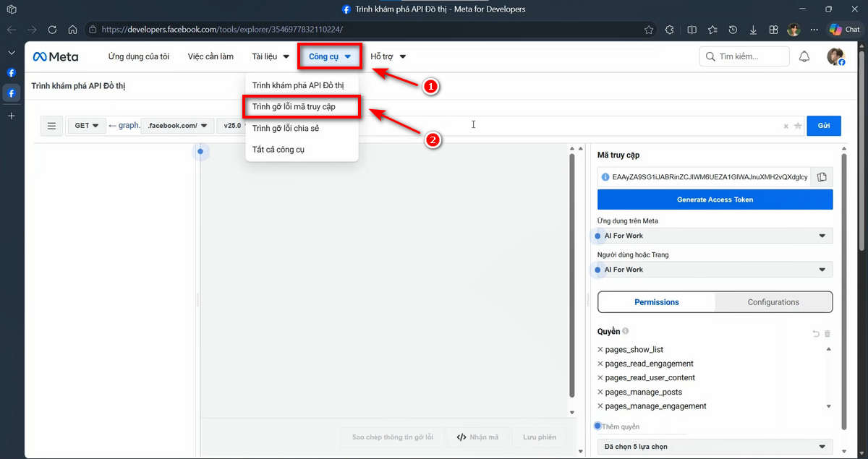This screenshot has width=868, height=459.
Task: Expand the Ứng dụng trên Meta dropdown
Action: (715, 236)
